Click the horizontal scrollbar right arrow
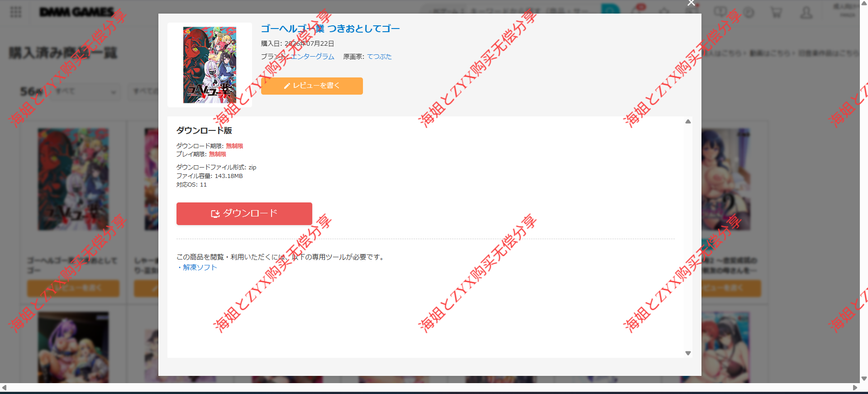 click(855, 388)
